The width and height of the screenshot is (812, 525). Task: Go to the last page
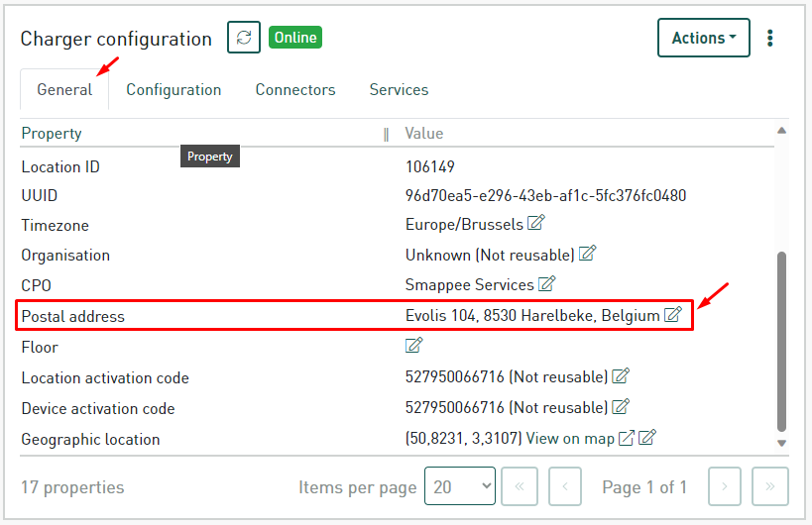[770, 486]
